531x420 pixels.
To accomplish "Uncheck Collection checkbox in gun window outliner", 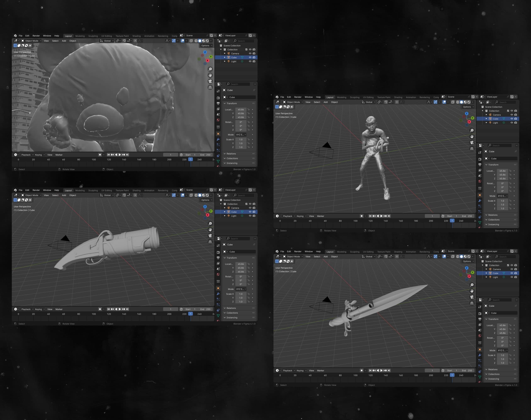I will (246, 204).
